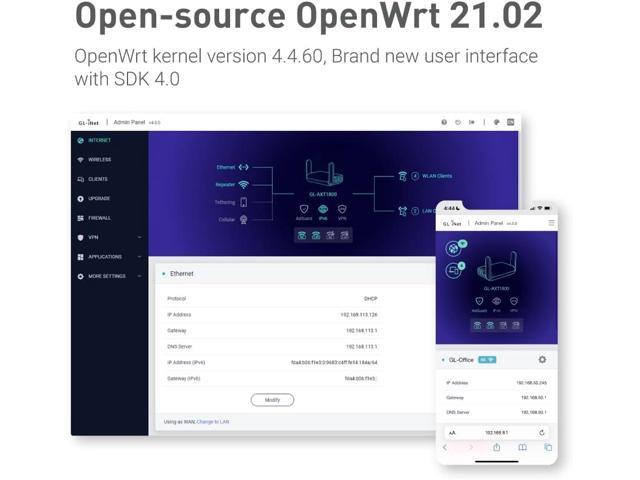Click the IP Address (IPv6) row label
Screen dimensions: 640x480
186,362
